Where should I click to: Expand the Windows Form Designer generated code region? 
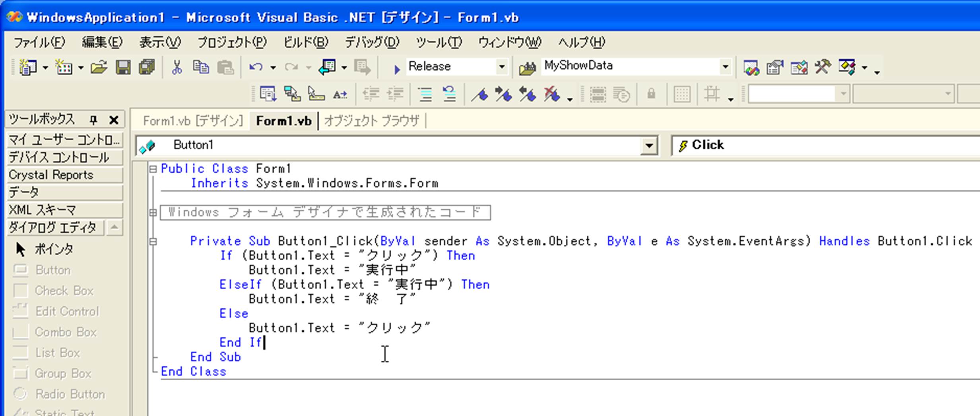pyautogui.click(x=153, y=213)
